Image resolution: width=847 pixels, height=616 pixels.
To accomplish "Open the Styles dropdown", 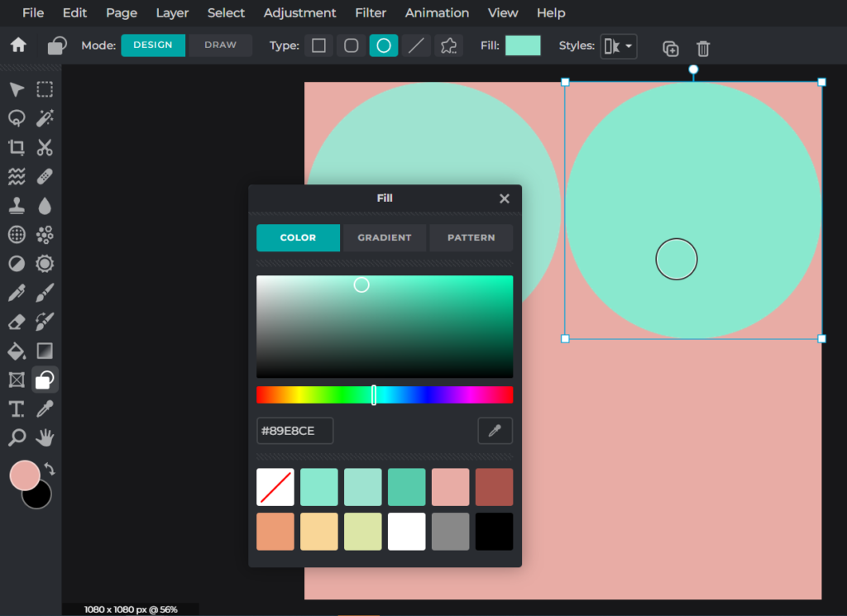I will coord(619,46).
